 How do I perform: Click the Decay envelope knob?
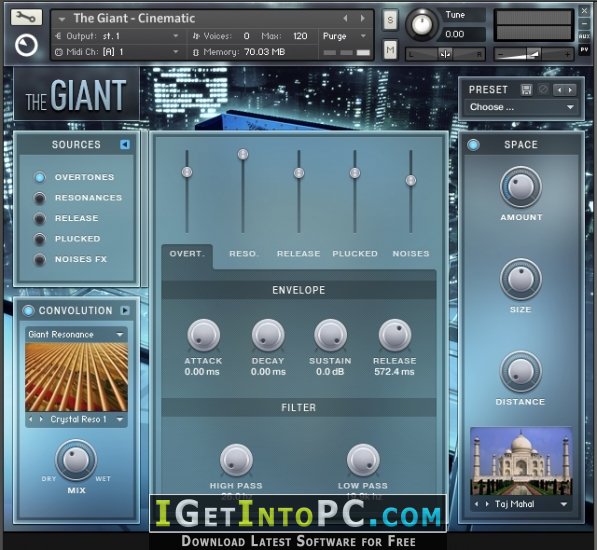(268, 335)
